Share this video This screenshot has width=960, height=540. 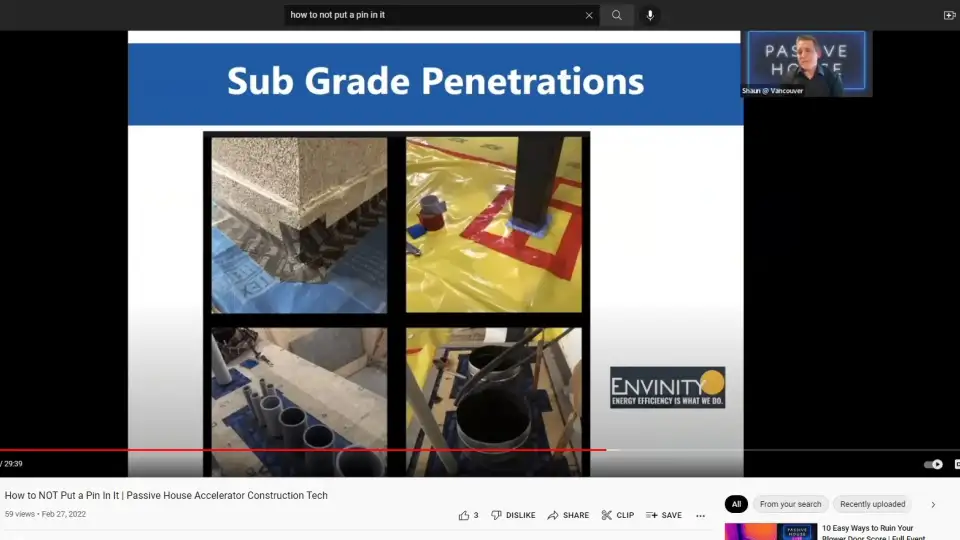pyautogui.click(x=568, y=515)
